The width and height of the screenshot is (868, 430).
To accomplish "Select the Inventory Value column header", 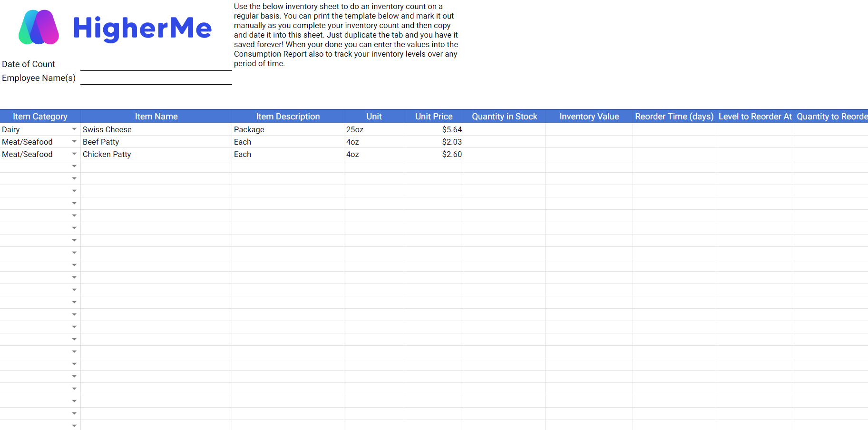I will point(589,116).
